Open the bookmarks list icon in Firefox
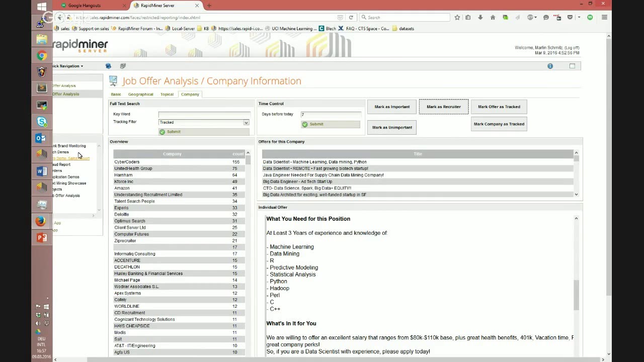The image size is (644, 362). (x=468, y=17)
